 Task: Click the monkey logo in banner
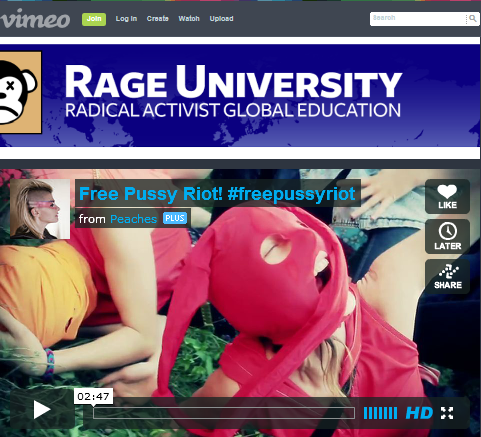click(x=21, y=92)
